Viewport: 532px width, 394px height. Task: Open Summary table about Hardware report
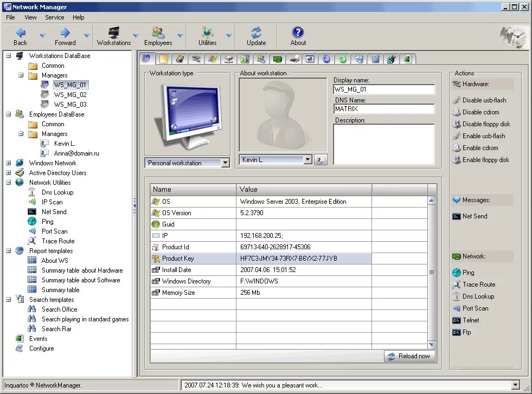82,270
